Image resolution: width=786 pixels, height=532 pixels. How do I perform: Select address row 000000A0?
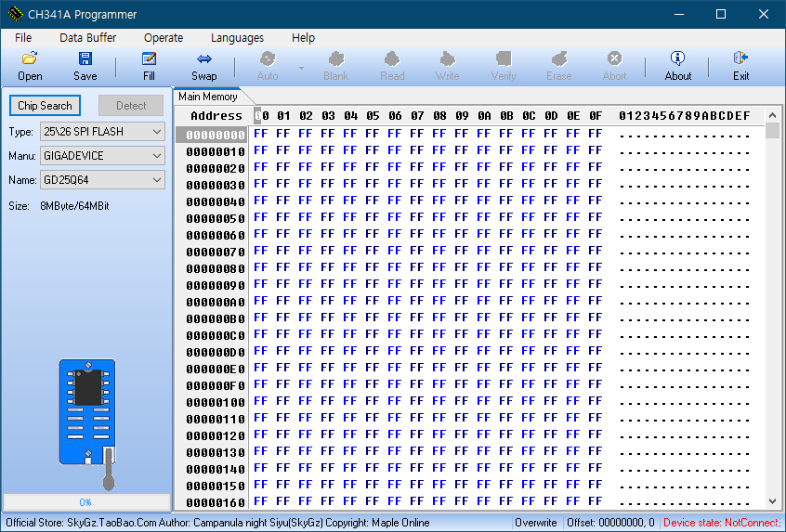[x=215, y=303]
